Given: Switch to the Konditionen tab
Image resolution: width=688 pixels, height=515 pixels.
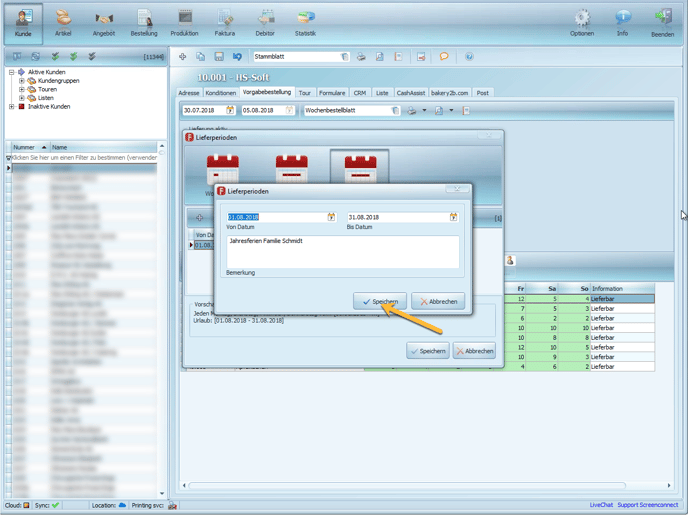Looking at the screenshot, I should [221, 93].
